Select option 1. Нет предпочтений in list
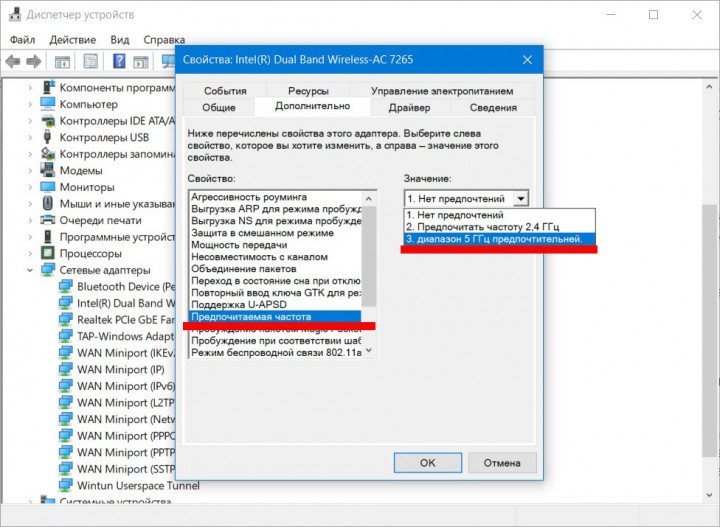This screenshot has width=720, height=527. (x=500, y=215)
